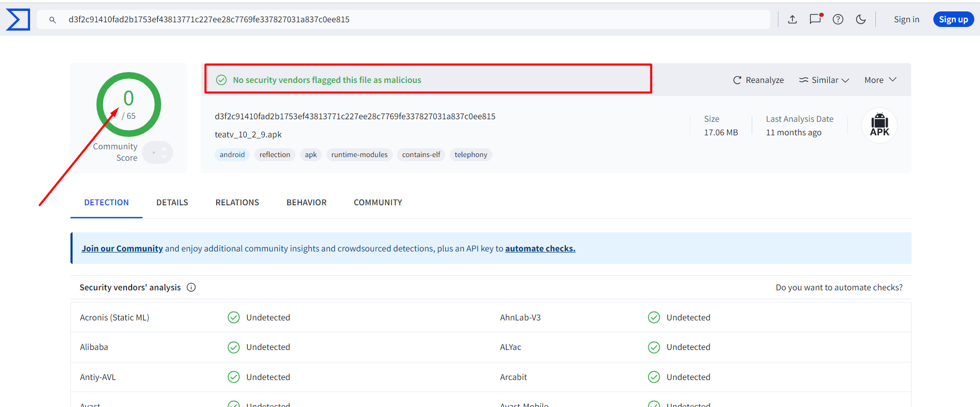Click the Arcabit vendor name

pos(513,377)
